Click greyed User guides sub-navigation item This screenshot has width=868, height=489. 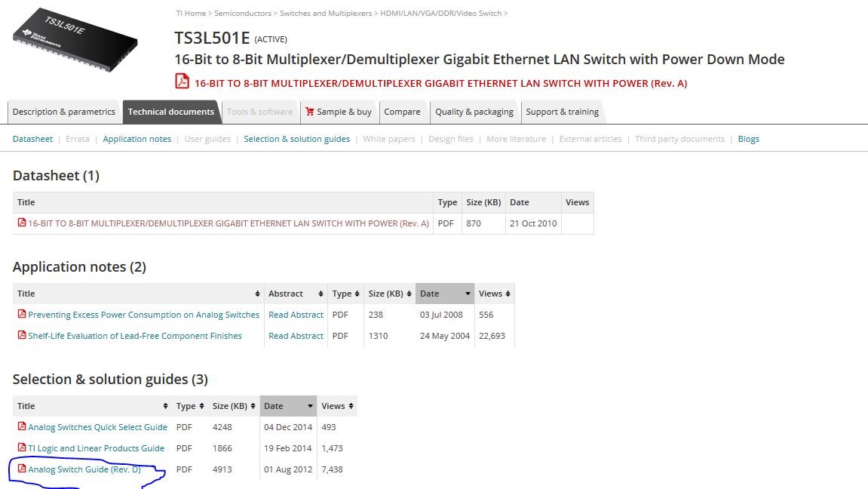point(207,139)
